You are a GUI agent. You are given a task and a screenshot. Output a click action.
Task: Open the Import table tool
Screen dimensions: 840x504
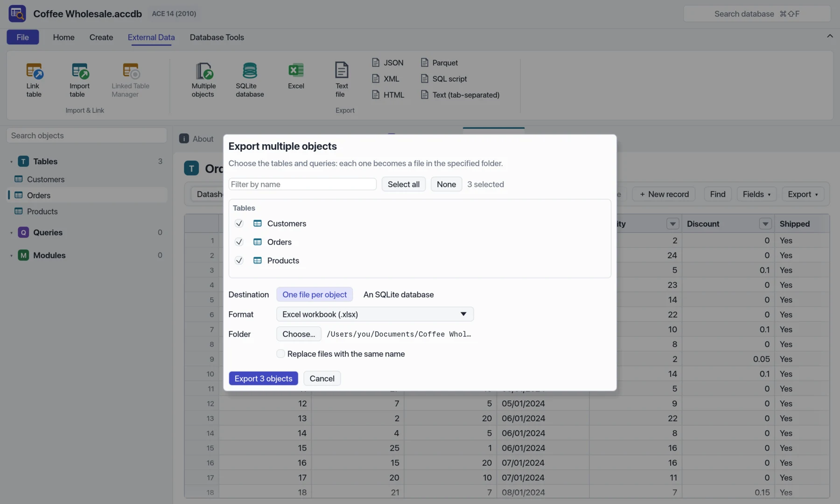80,71
